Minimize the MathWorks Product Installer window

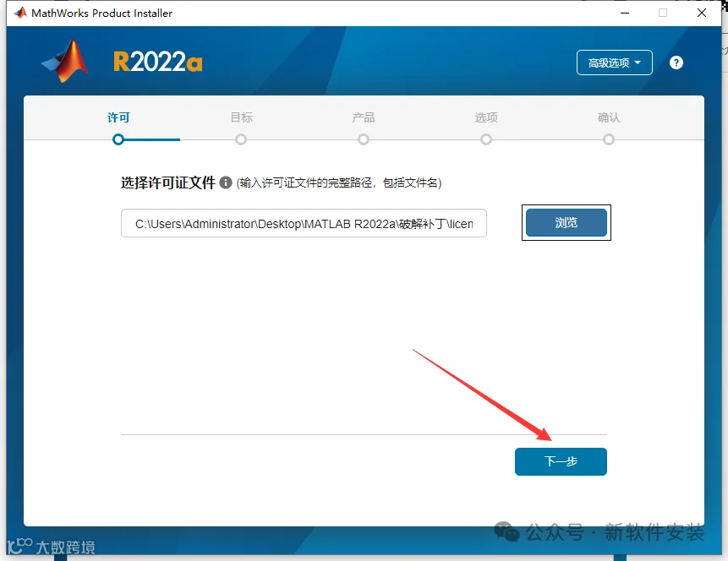tap(625, 13)
